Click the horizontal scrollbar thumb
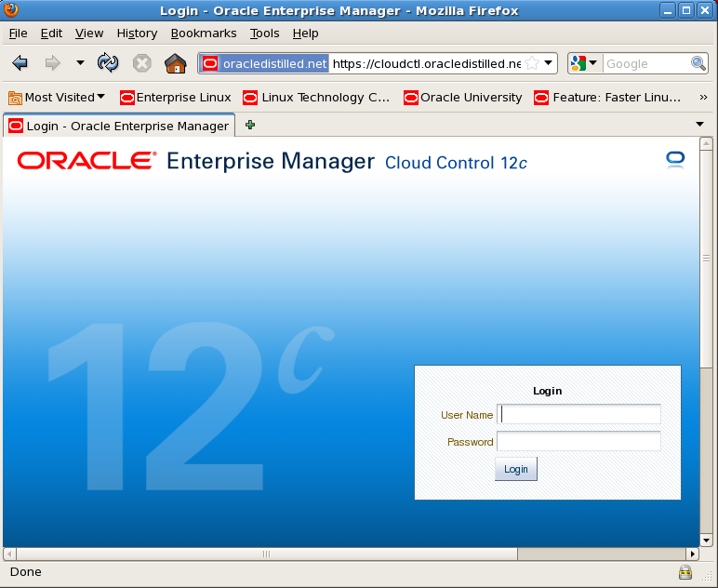This screenshot has height=588, width=718. [x=267, y=555]
